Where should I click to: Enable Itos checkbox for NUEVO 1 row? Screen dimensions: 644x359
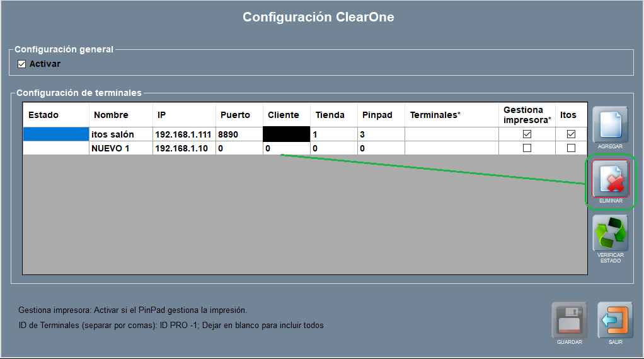pos(571,148)
